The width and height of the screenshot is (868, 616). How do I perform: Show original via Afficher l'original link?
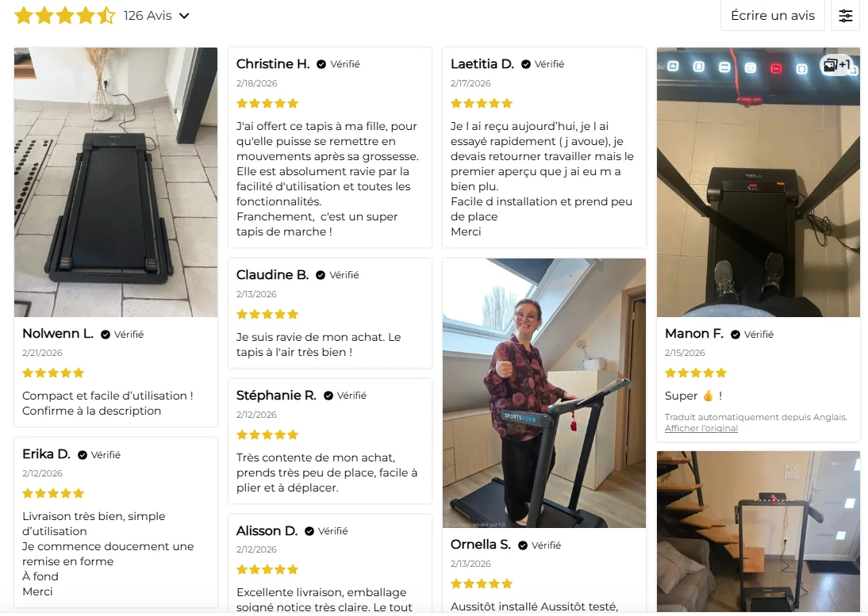tap(701, 428)
